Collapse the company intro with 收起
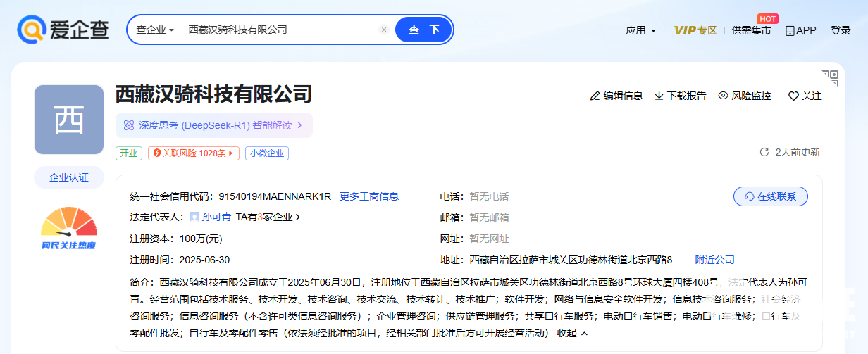This screenshot has height=354, width=868. pos(572,333)
